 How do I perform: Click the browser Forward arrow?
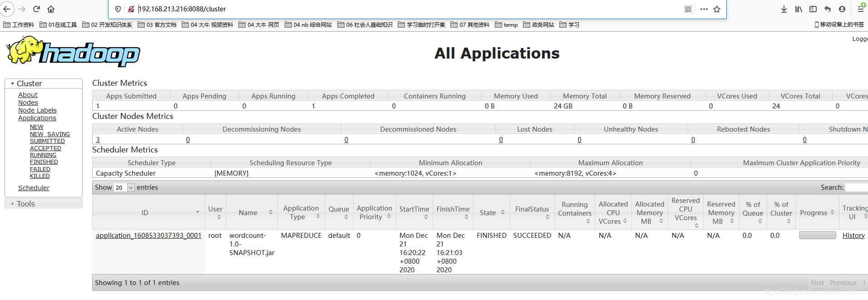point(22,9)
